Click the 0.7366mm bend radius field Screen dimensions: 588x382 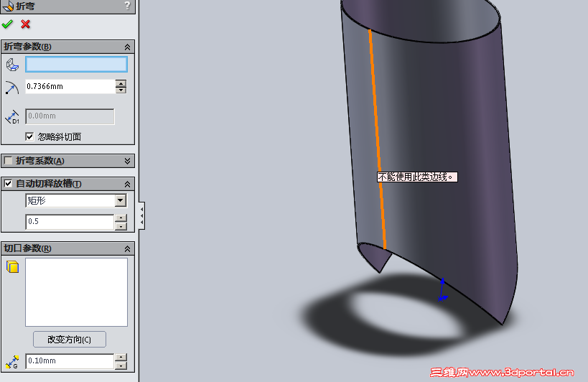pos(70,87)
